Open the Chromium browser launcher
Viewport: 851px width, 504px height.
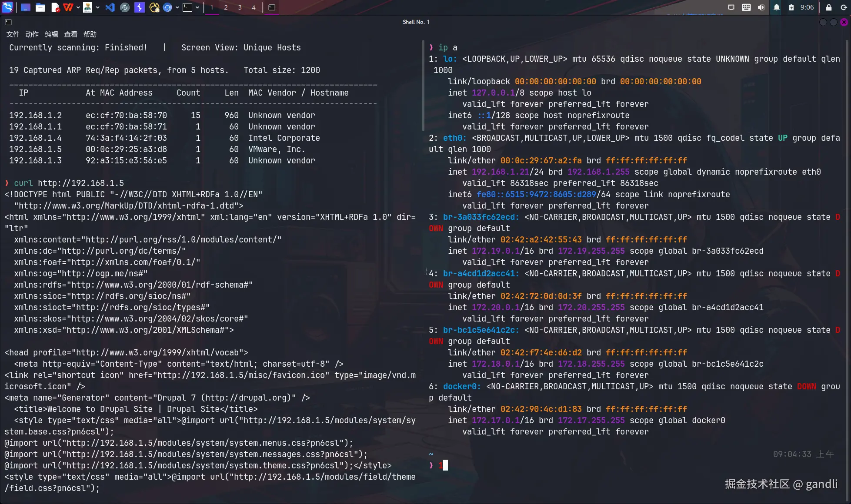coord(167,7)
